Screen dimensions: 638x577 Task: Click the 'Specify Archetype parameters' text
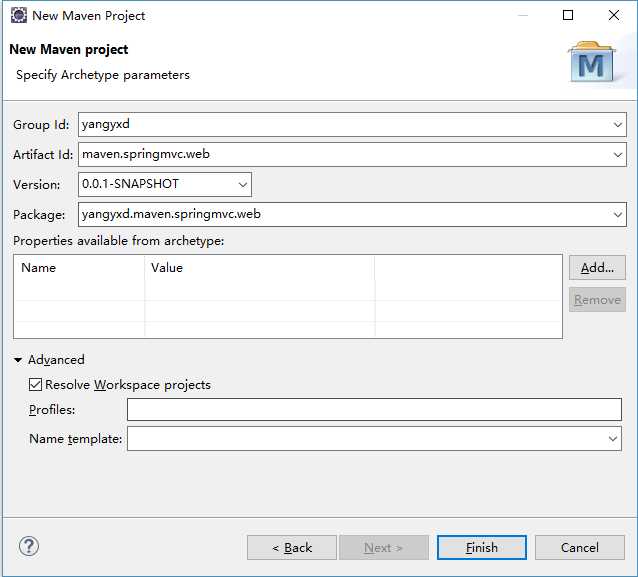(103, 75)
